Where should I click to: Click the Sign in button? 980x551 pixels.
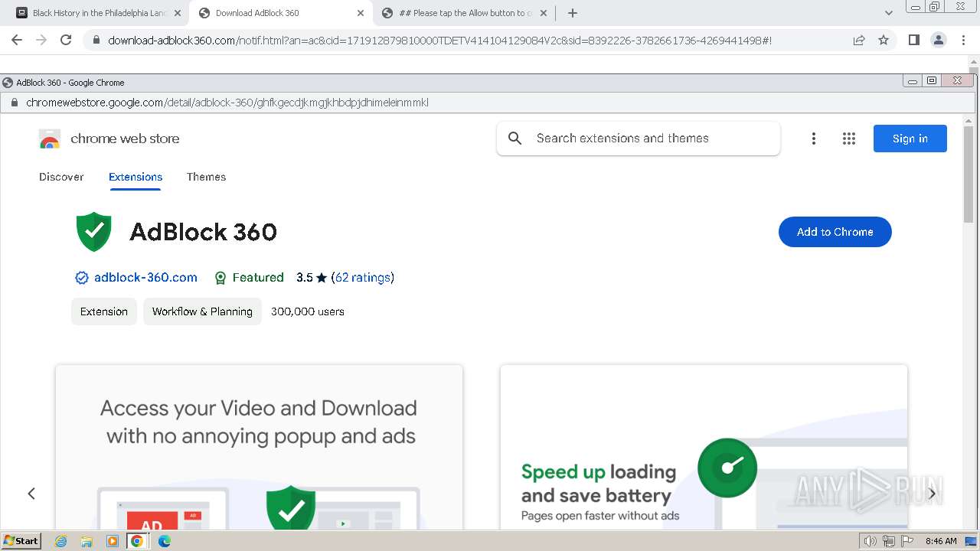[x=910, y=139]
